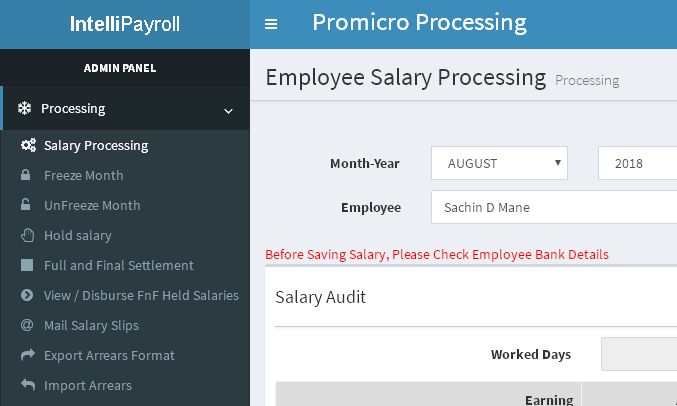The height and width of the screenshot is (406, 677).
Task: Select Hold salary in sidebar
Action: pyautogui.click(x=78, y=235)
